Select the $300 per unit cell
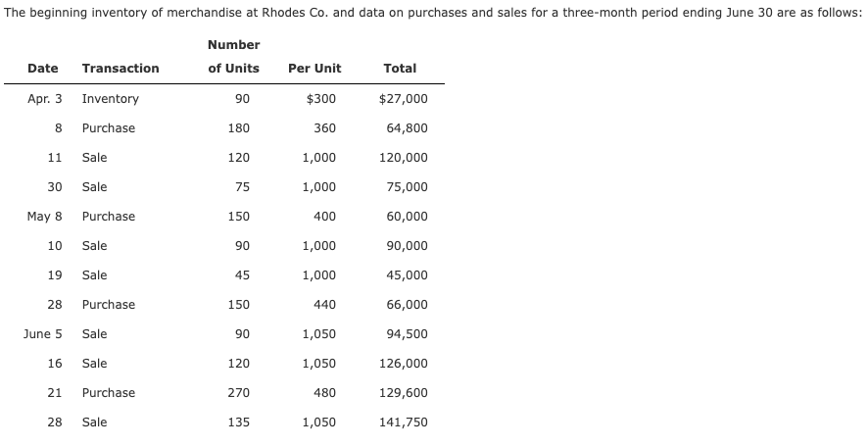 tap(321, 99)
